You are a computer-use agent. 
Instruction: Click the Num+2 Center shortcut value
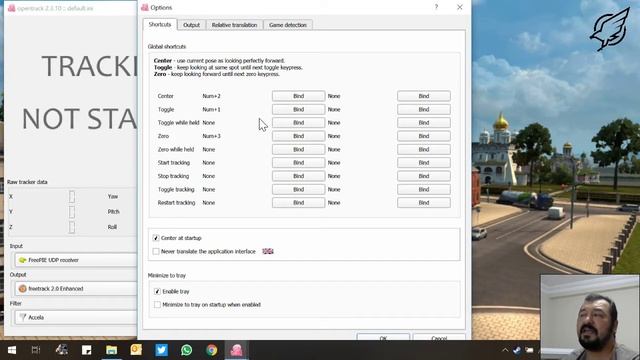(x=211, y=96)
